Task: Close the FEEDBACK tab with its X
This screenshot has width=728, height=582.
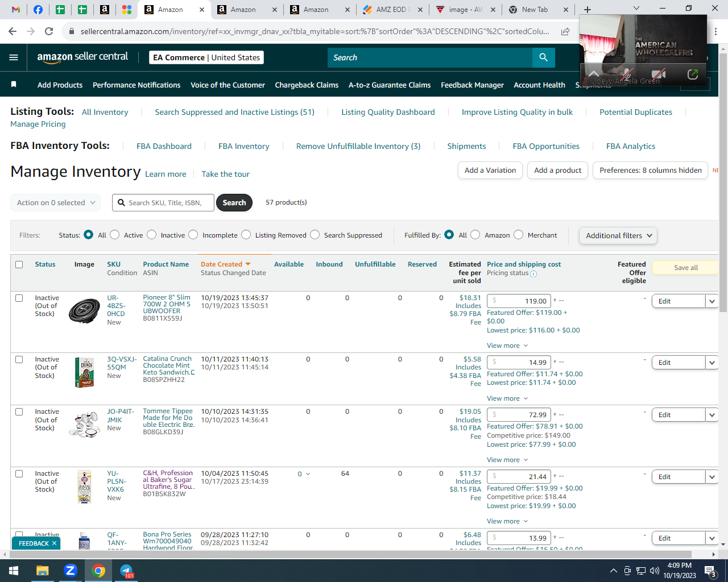Action: click(55, 543)
